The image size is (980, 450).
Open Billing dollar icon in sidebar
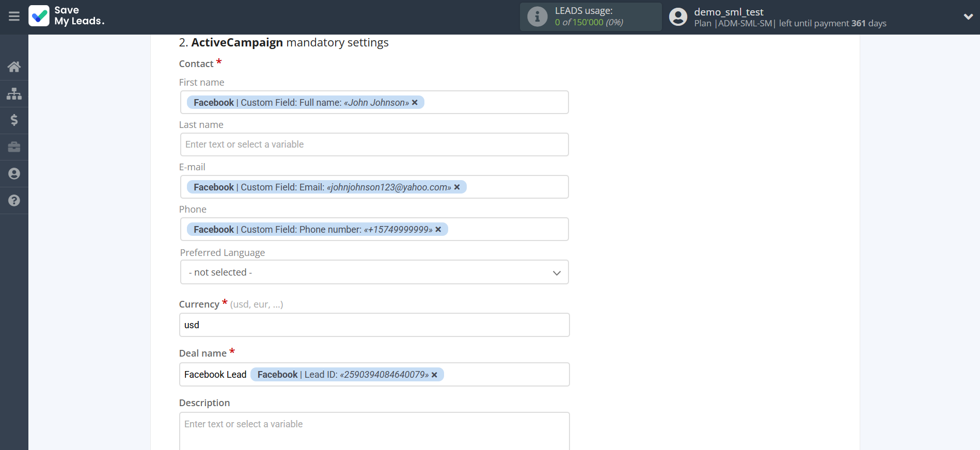[x=14, y=120]
